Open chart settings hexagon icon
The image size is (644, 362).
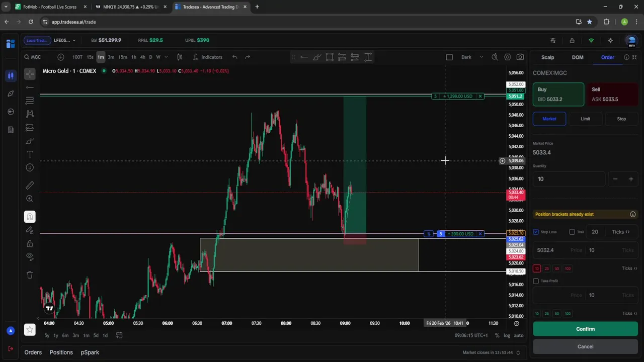pyautogui.click(x=507, y=57)
